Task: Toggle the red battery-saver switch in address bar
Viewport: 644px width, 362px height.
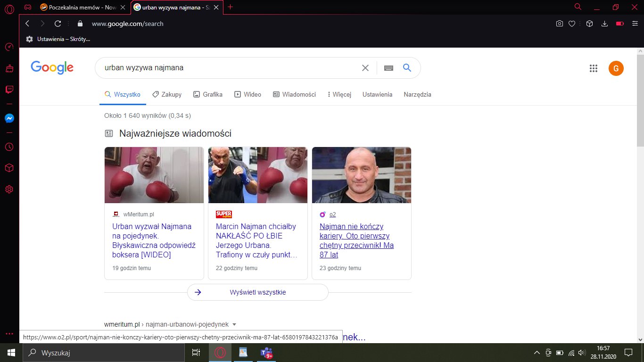Action: (x=620, y=24)
